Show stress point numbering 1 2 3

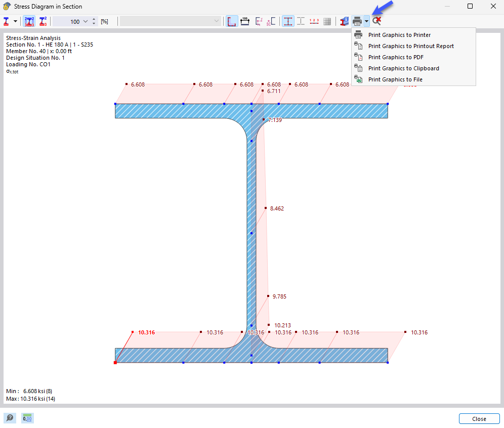[314, 21]
